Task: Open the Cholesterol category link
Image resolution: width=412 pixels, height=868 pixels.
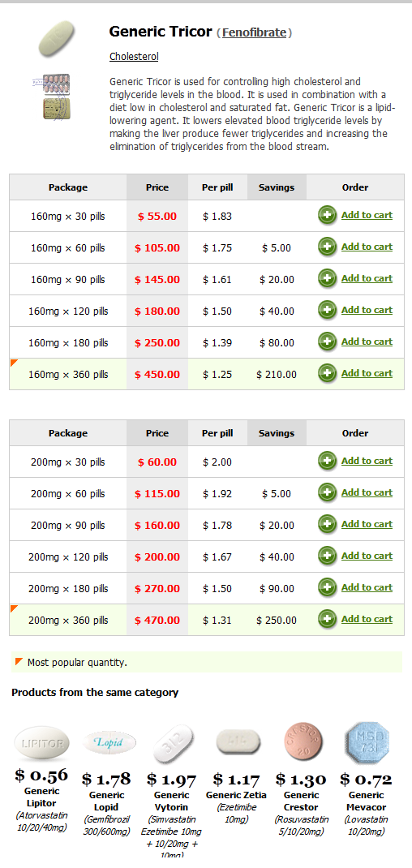Action: [134, 57]
